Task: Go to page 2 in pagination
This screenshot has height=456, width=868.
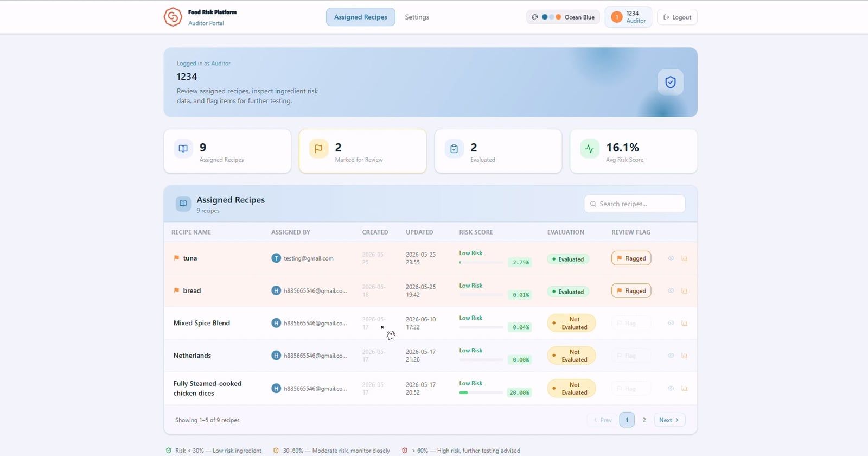Action: (x=644, y=420)
